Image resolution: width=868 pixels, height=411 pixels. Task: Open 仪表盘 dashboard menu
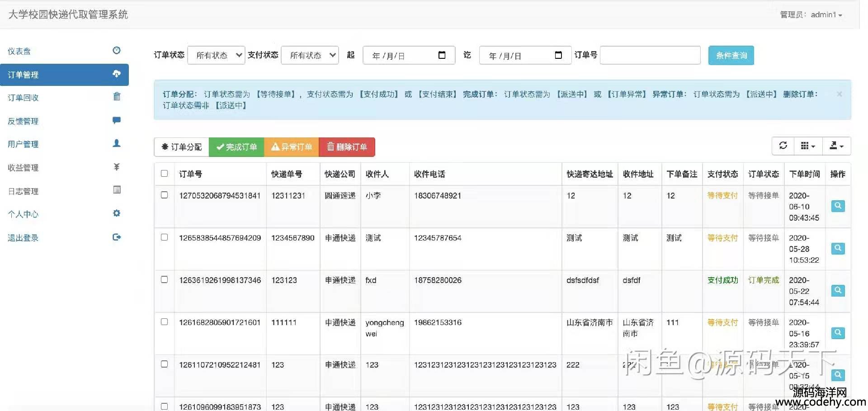pos(64,51)
